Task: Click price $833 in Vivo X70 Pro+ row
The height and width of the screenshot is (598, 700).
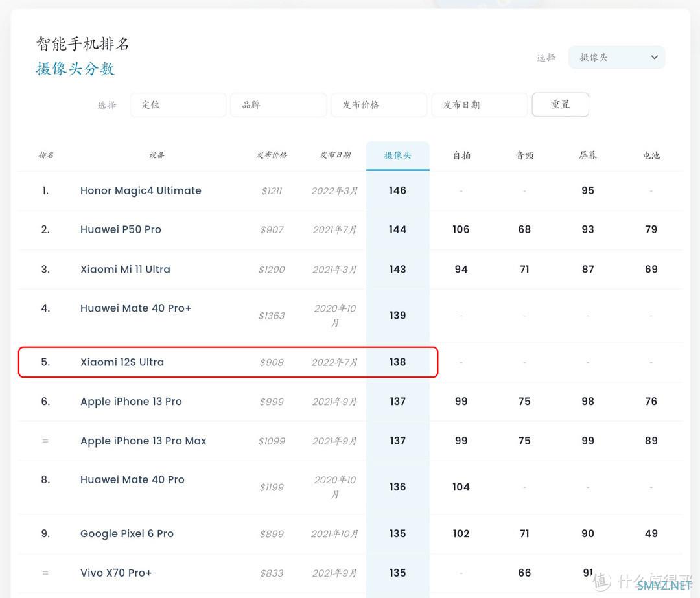Action: click(x=272, y=573)
